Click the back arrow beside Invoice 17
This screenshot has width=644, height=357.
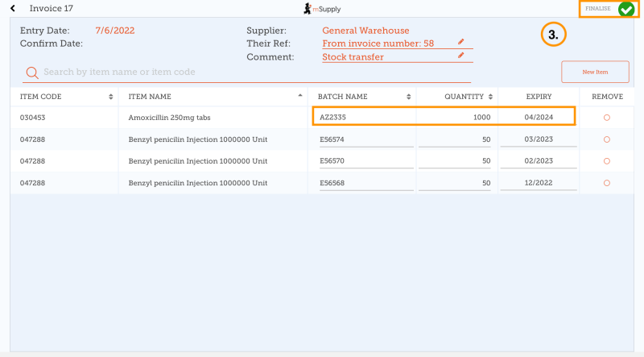click(12, 9)
